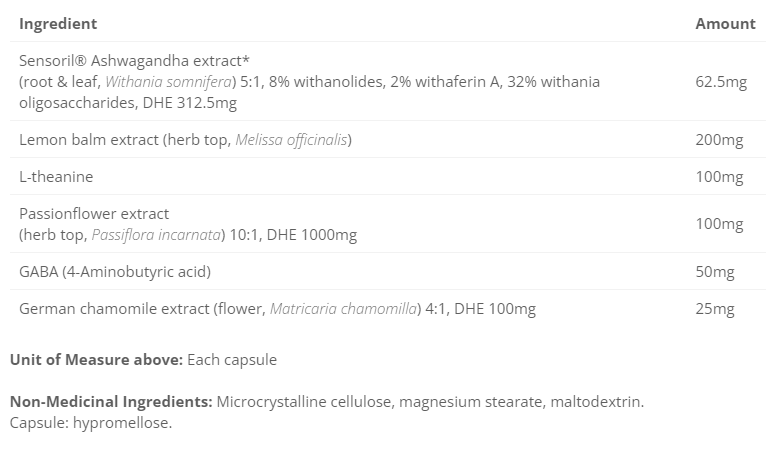The width and height of the screenshot is (783, 450).
Task: Click the 25mg amount value
Action: (715, 309)
